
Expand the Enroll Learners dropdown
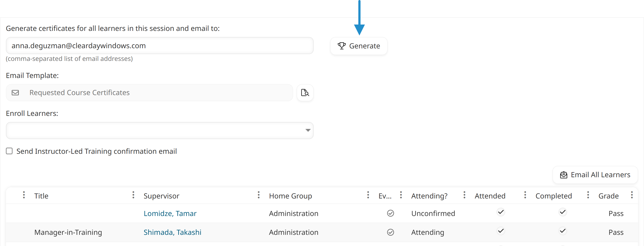point(307,130)
